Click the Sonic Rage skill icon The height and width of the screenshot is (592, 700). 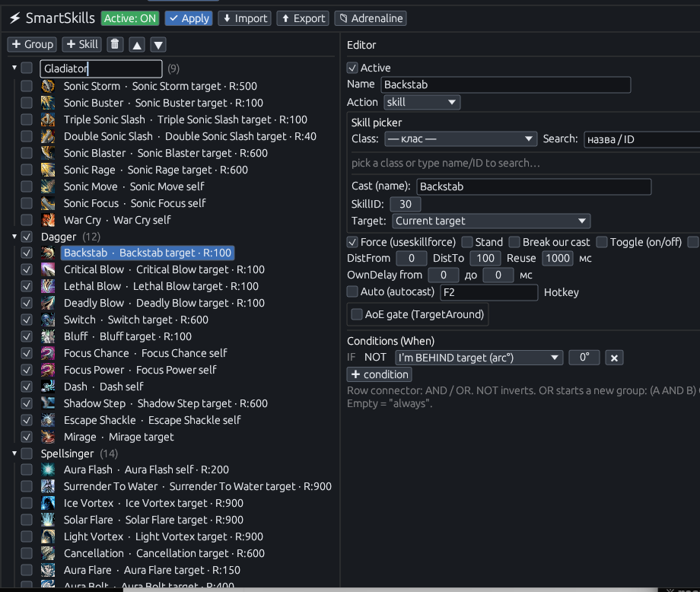point(48,170)
